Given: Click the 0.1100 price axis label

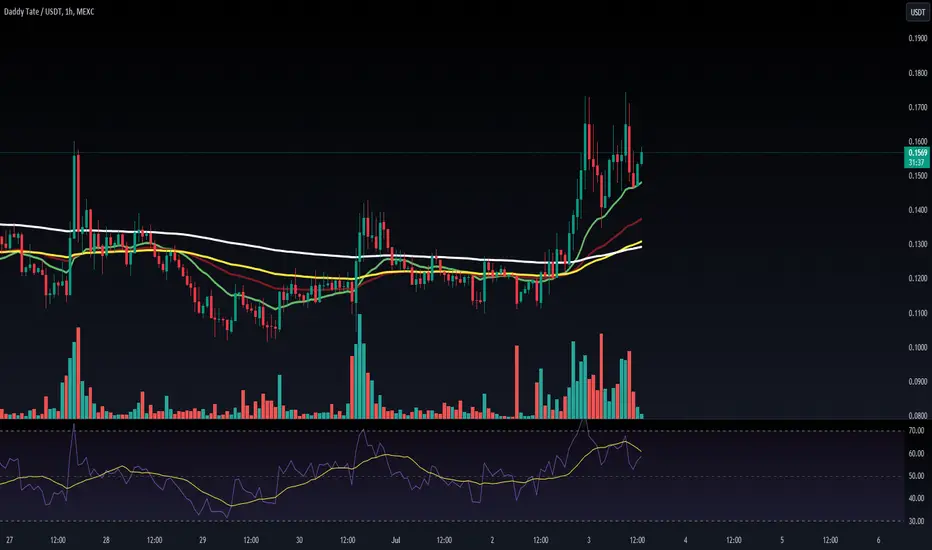Looking at the screenshot, I should 918,313.
